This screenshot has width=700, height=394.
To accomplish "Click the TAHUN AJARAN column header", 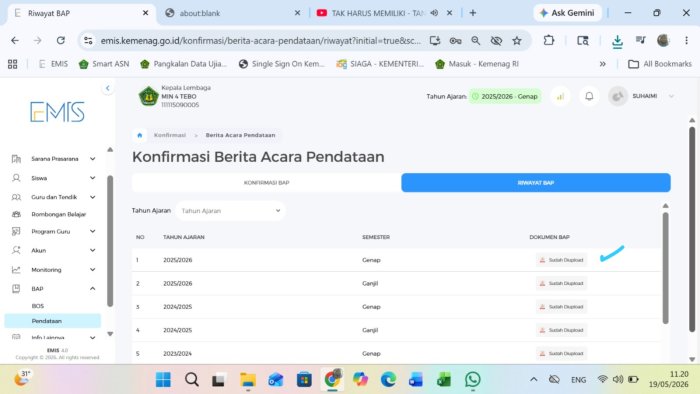I will 183,237.
